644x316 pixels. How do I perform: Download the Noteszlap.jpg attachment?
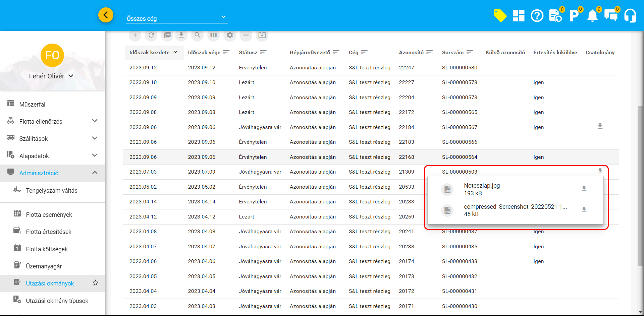[x=584, y=189]
